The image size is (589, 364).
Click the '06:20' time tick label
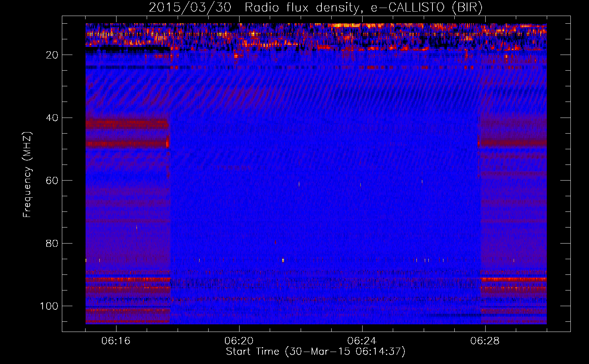click(x=239, y=341)
